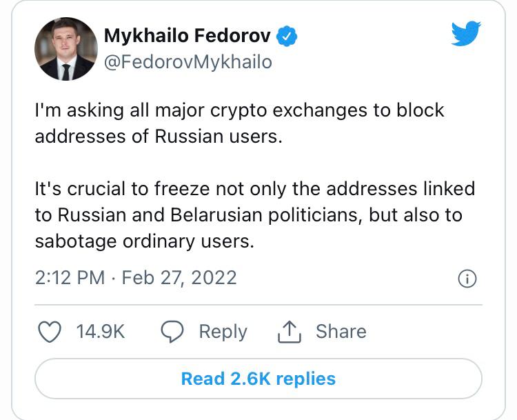Open the @FedorovMykhailo handle link
This screenshot has height=420, width=517.
click(187, 62)
